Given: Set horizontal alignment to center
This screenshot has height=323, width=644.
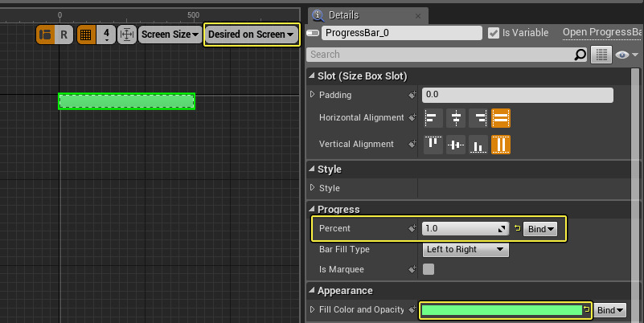Looking at the screenshot, I should tap(456, 118).
